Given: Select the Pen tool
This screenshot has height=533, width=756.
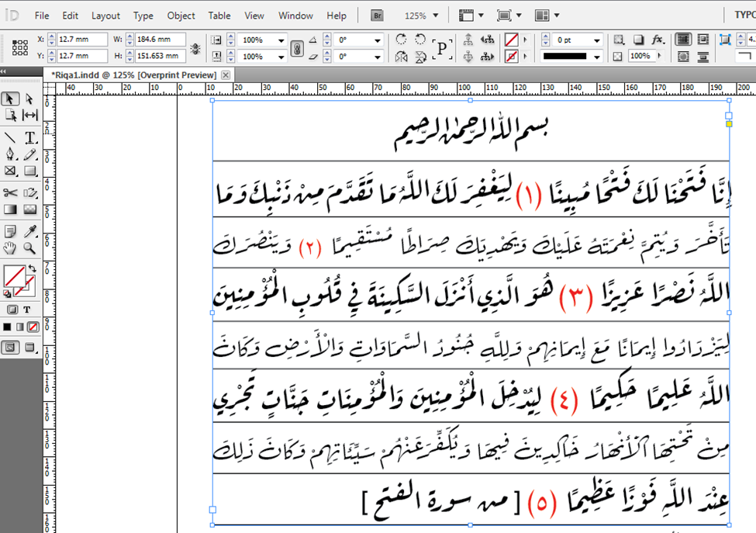Looking at the screenshot, I should click(x=9, y=154).
